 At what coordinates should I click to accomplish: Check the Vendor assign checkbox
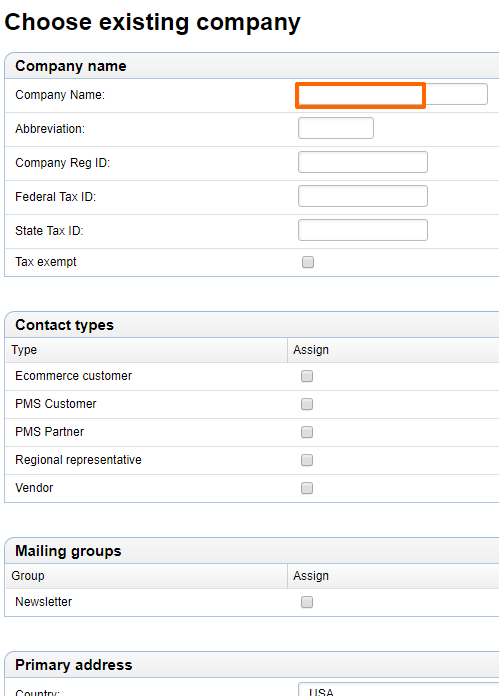tap(307, 488)
